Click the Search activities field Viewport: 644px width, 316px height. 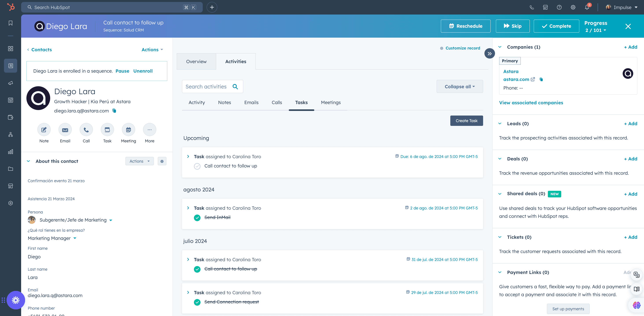coord(212,86)
